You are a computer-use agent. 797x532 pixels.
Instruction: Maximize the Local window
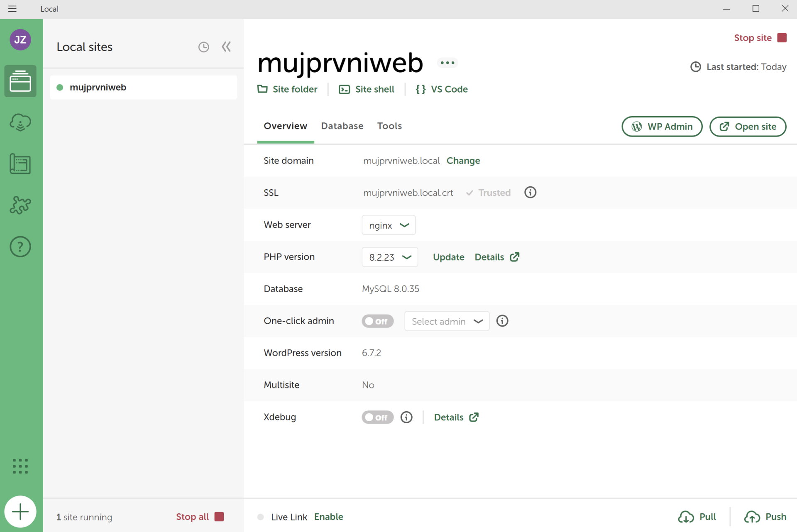756,9
